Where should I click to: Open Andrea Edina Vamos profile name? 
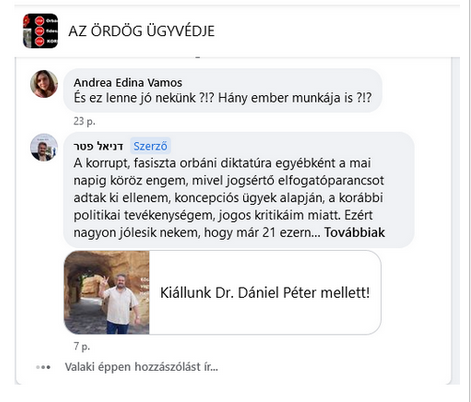128,82
